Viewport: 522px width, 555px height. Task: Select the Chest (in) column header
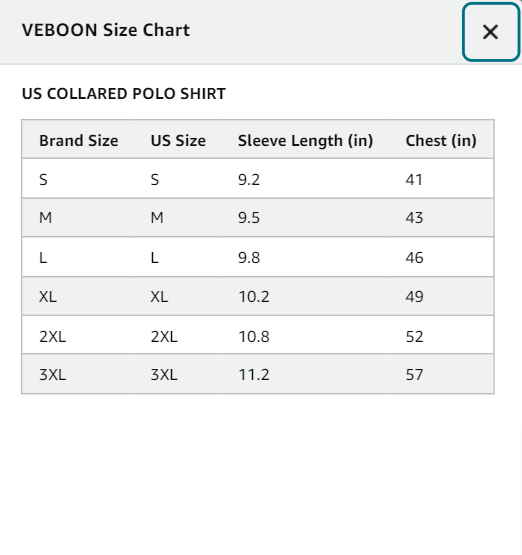441,141
